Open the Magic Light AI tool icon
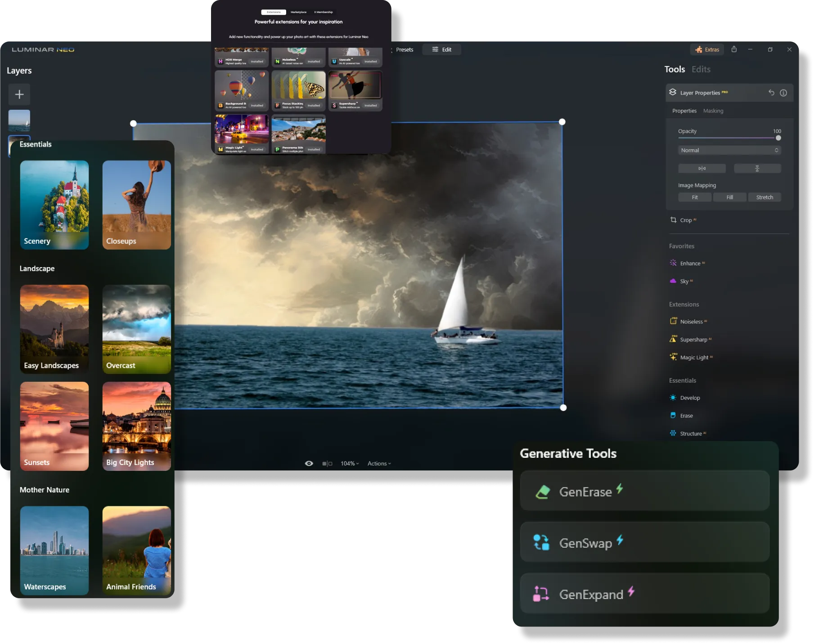Viewport: 814px width, 644px height. (x=673, y=357)
